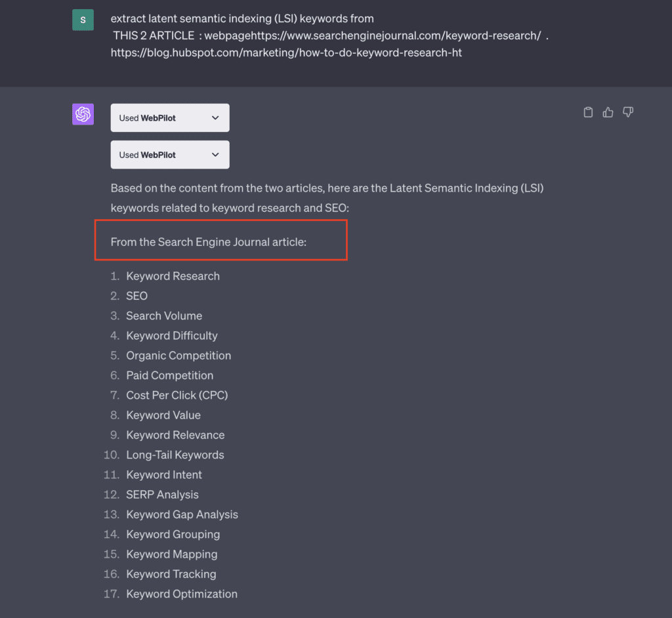Click the heading 'From the Search Engine Journal article:'

pos(208,242)
